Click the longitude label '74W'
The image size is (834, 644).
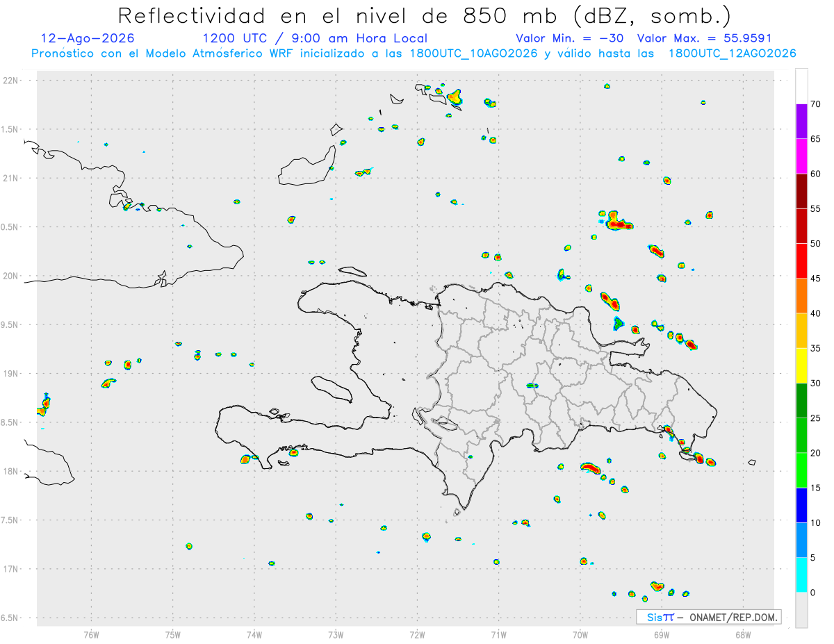254,635
